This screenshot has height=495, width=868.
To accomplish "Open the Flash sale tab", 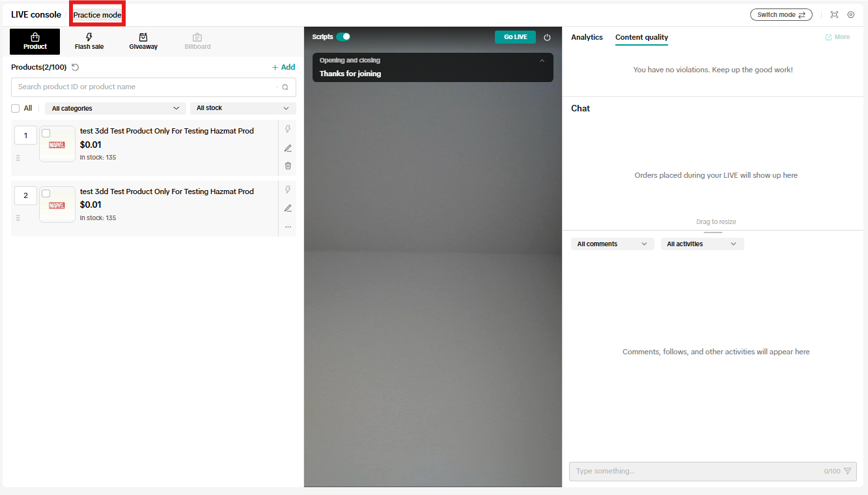I will point(89,42).
